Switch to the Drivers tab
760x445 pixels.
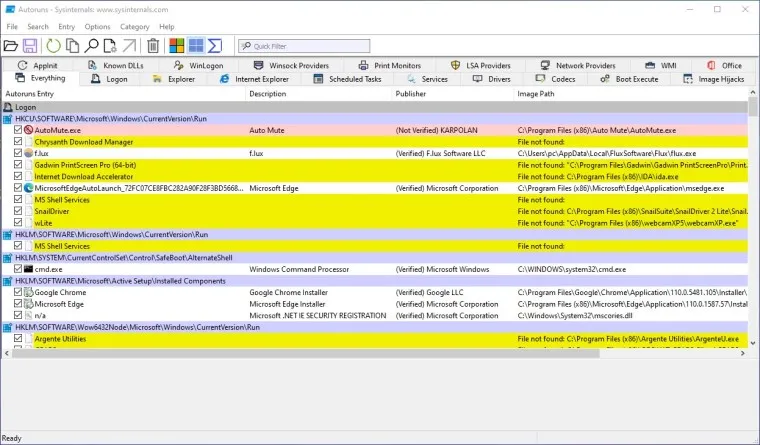(492, 79)
